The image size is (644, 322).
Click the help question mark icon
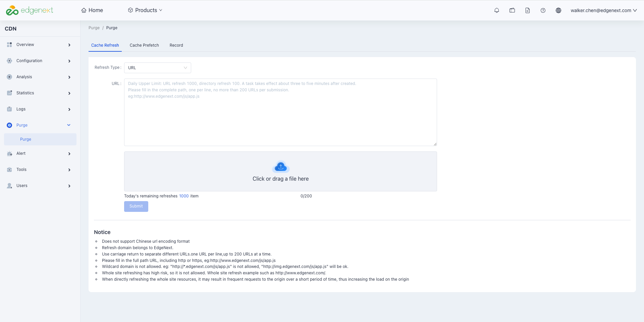[543, 10]
